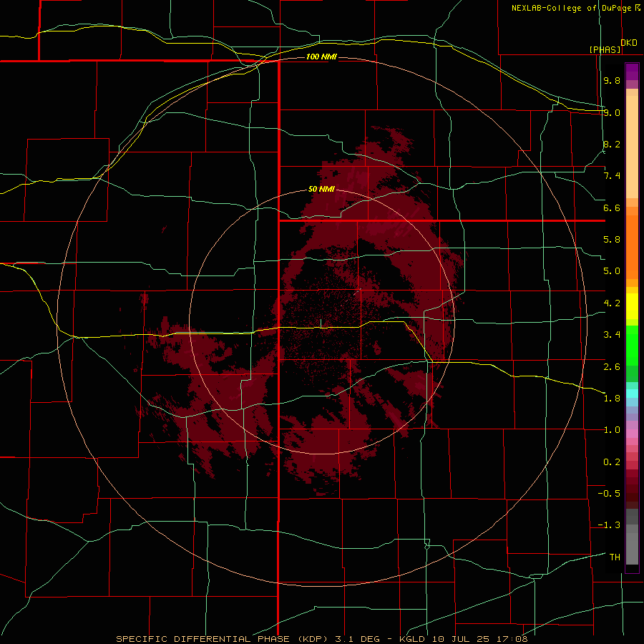Click the bright green segment of the color bar
Image resolution: width=644 pixels, height=644 pixels.
(x=632, y=345)
